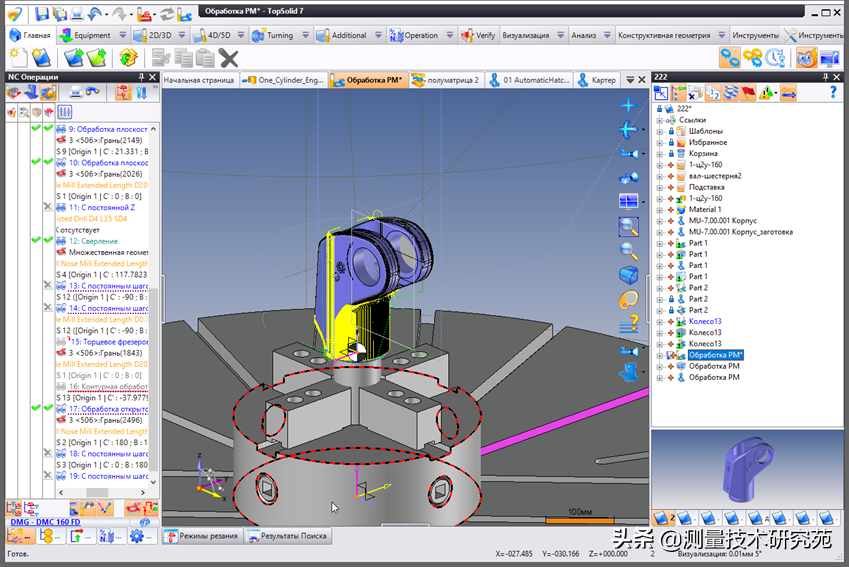Click the Undo arrow icon

click(95, 14)
